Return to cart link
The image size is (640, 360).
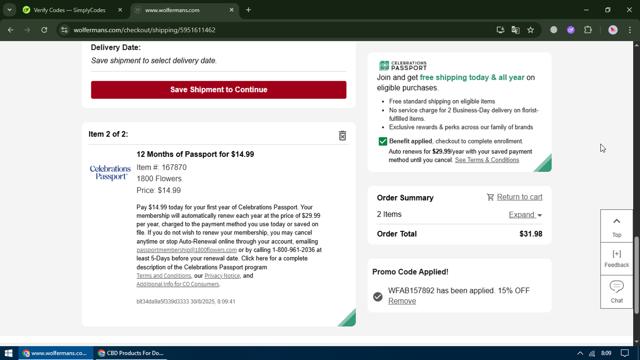tap(519, 197)
